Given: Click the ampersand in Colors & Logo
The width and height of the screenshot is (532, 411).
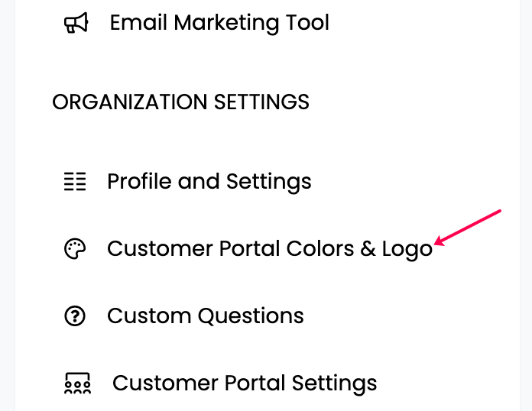Looking at the screenshot, I should pyautogui.click(x=368, y=249).
